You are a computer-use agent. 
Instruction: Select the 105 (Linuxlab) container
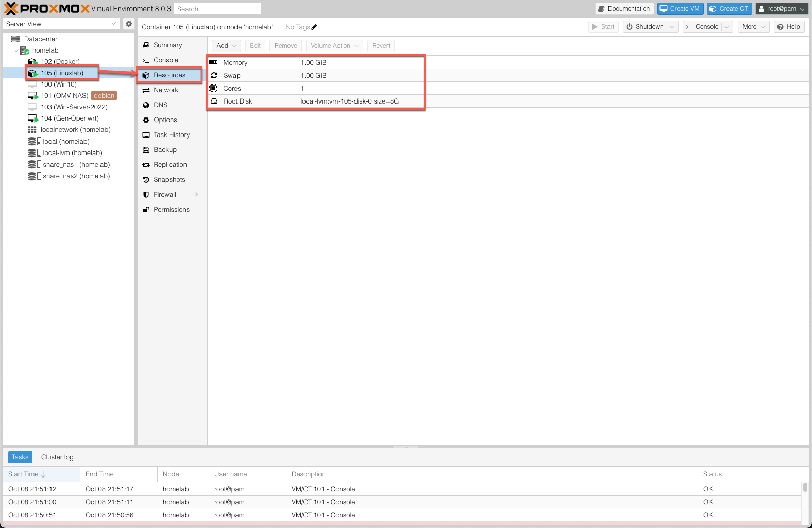62,73
